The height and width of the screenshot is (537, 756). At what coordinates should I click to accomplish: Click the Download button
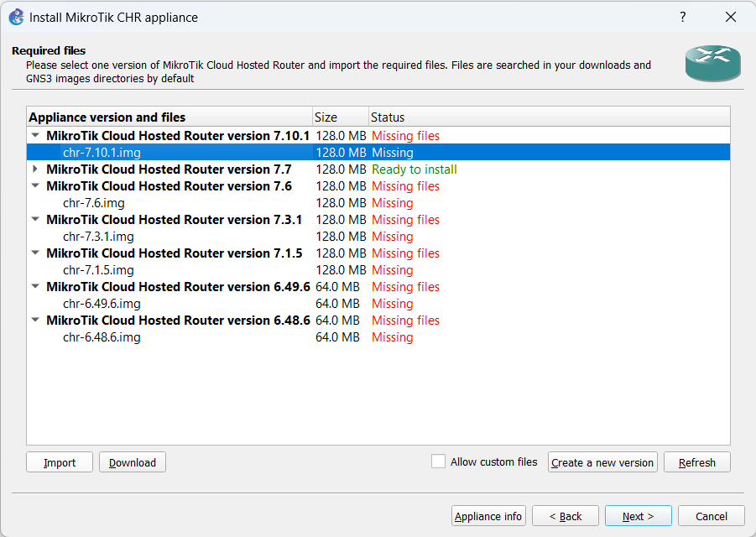pyautogui.click(x=133, y=462)
